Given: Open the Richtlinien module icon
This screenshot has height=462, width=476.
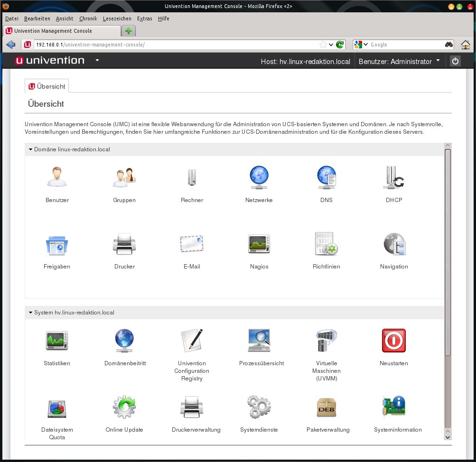Looking at the screenshot, I should (x=327, y=244).
